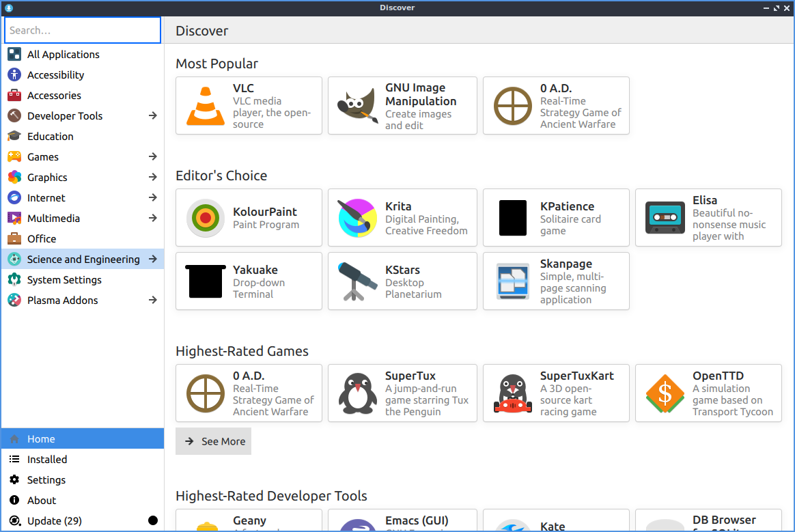Open the SuperTuxKart app card
The width and height of the screenshot is (795, 532).
click(556, 393)
